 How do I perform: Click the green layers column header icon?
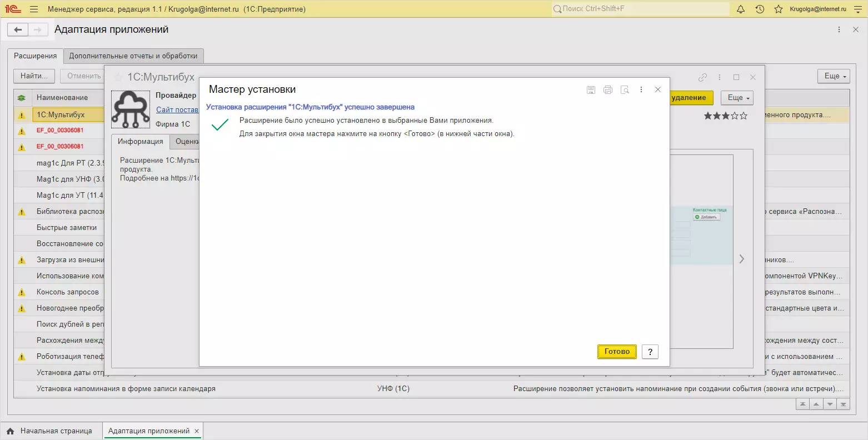click(22, 98)
